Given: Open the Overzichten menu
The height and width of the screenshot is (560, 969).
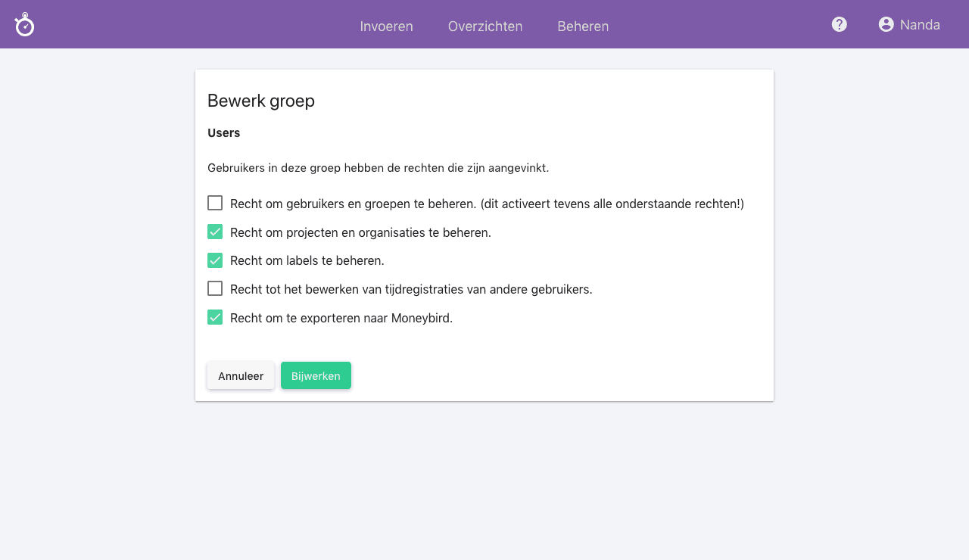Looking at the screenshot, I should 484,26.
